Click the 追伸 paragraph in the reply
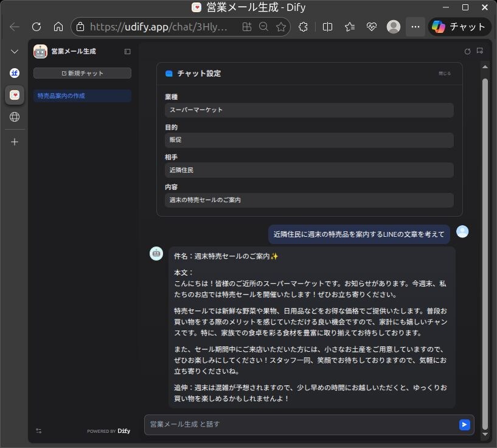 [x=311, y=393]
